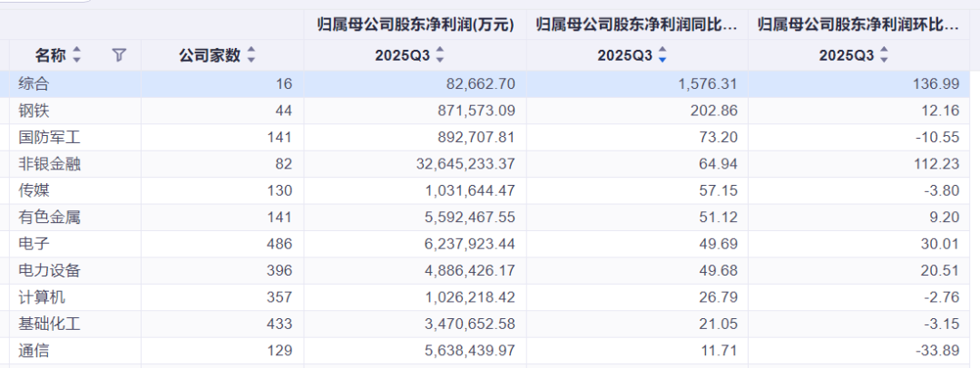Click the year-on-year value 11.71
Screen dimensions: 980x368
[x=720, y=351]
